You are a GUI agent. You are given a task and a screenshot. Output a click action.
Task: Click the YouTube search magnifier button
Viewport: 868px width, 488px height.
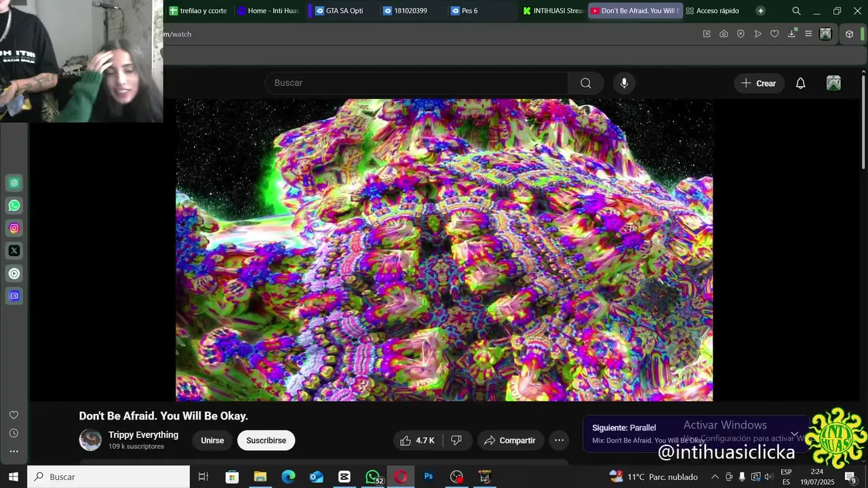click(586, 83)
